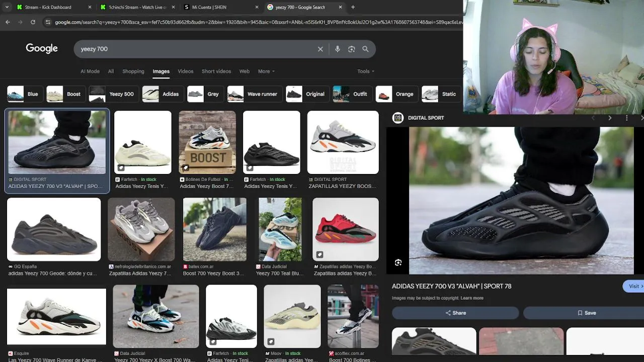Screen dimensions: 644x362
Task: Clear the yeezy 700 search text
Action: [320, 49]
